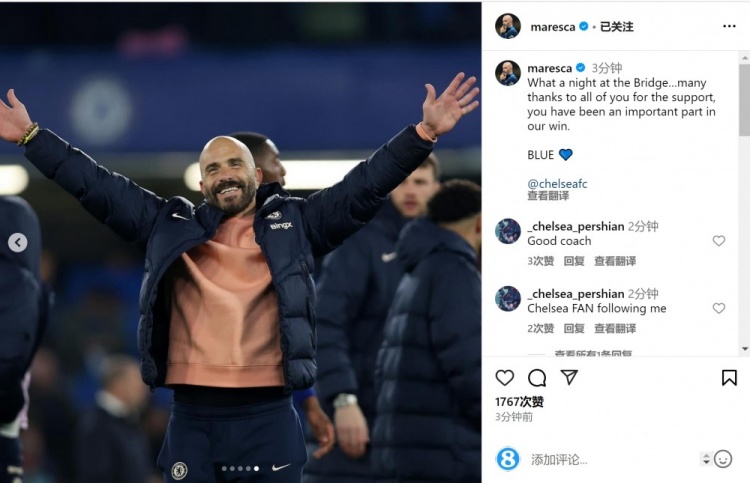The height and width of the screenshot is (483, 750).
Task: Like the 'Chelsea FAN following me' comment
Action: tap(719, 308)
